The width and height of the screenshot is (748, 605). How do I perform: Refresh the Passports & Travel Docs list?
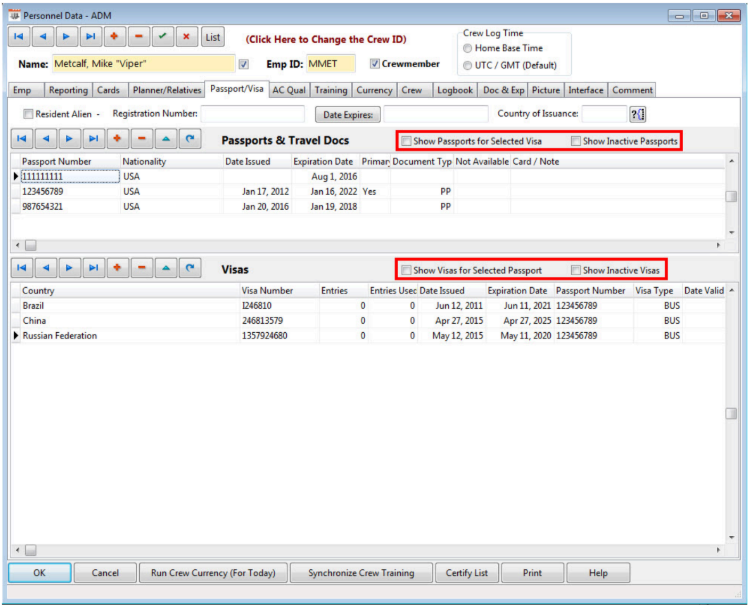188,140
